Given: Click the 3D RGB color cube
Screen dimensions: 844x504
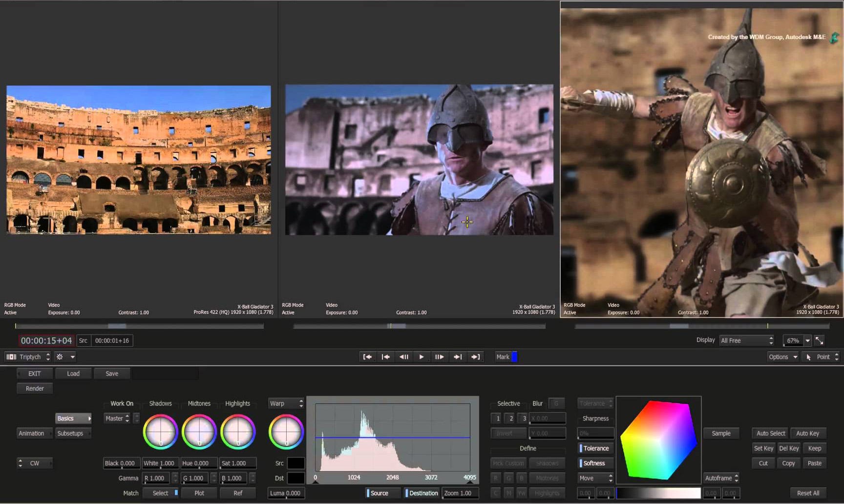Looking at the screenshot, I should (658, 440).
